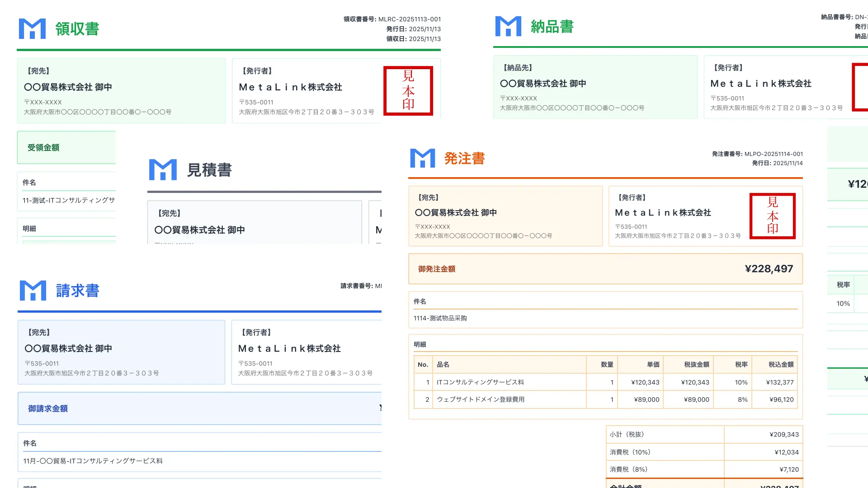The height and width of the screenshot is (488, 868).
Task: Click the MetaLink logo on the 見積書 document
Action: (x=164, y=169)
